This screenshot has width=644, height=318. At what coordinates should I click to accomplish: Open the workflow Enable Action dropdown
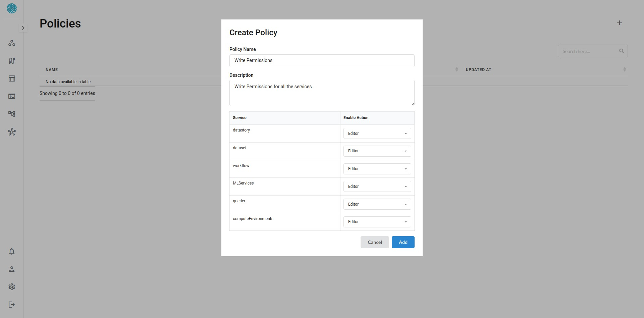point(377,169)
